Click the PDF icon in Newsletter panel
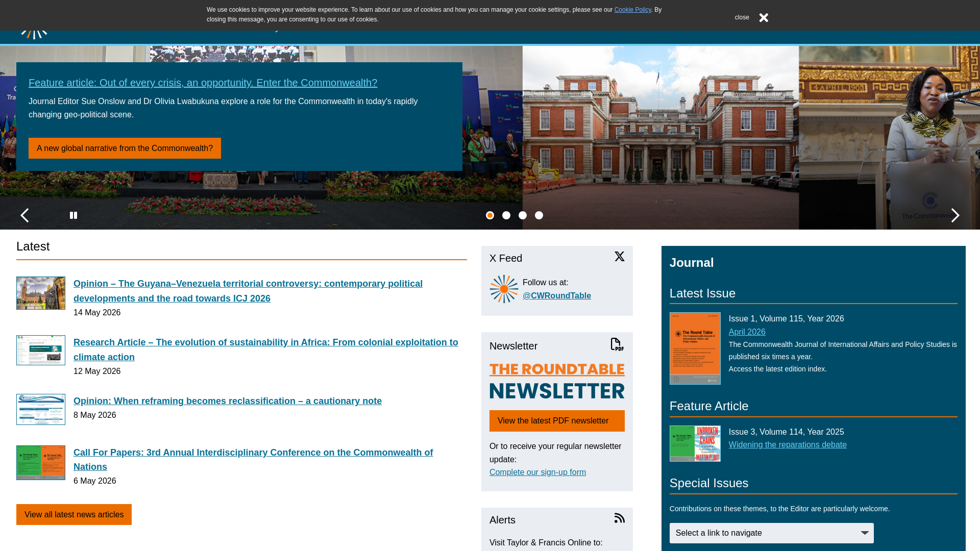 pyautogui.click(x=617, y=344)
